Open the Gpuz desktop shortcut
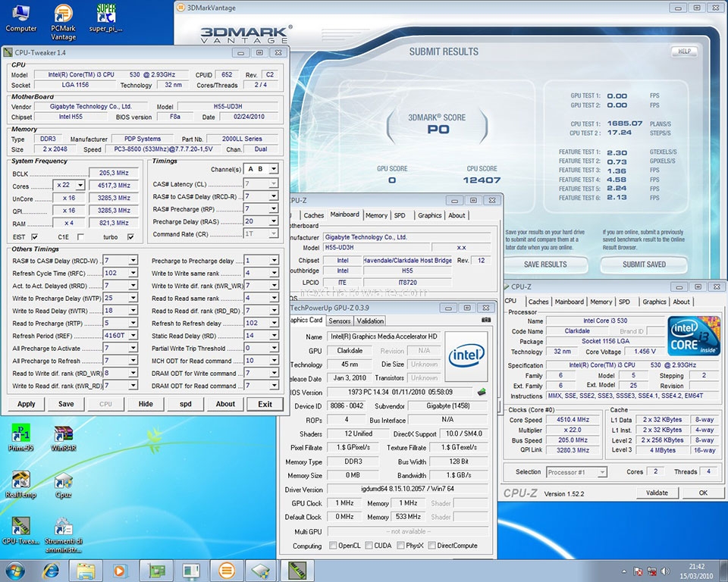728x582 pixels. [63, 485]
